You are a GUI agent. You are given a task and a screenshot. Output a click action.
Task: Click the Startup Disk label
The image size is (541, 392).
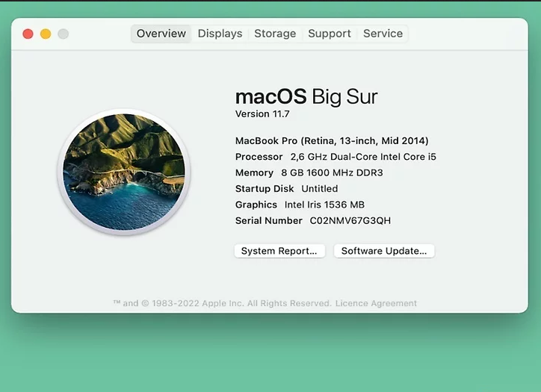(x=265, y=189)
